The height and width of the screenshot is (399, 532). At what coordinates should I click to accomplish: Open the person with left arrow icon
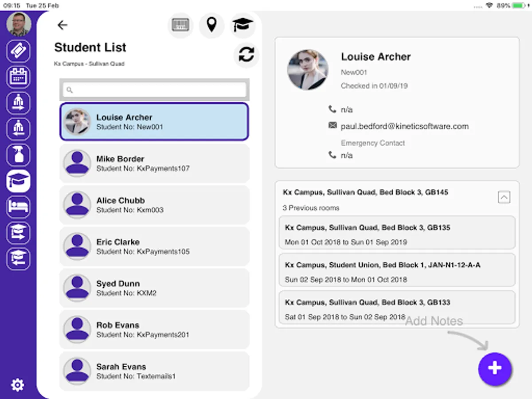click(x=19, y=129)
